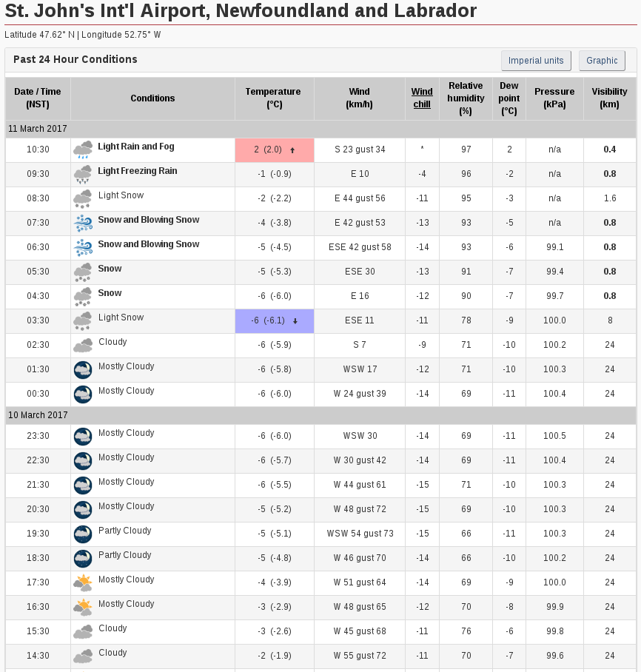Viewport: 641px width, 672px height.
Task: Click the blue highlighted temperature cell at 03:30
Action: point(275,320)
